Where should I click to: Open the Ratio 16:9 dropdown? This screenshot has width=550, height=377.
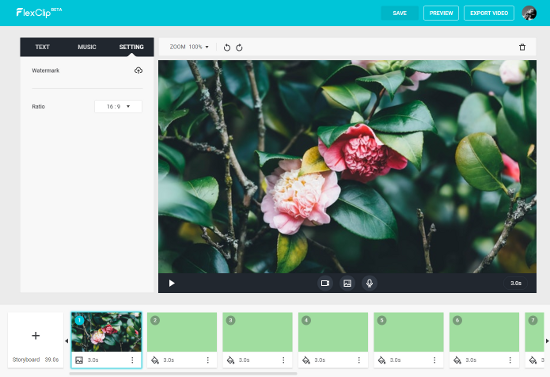(x=118, y=107)
